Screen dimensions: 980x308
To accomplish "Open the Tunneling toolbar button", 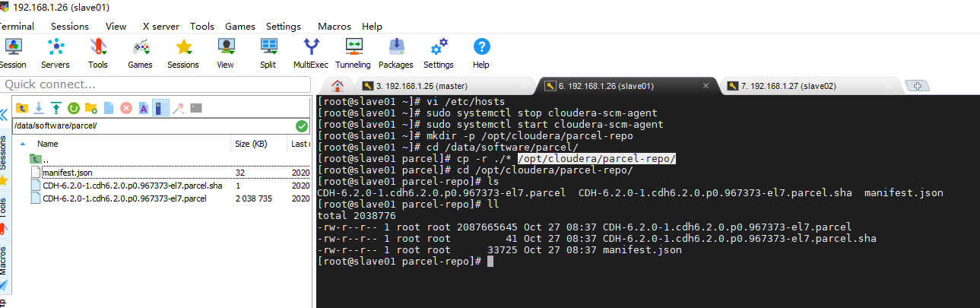I will [353, 53].
